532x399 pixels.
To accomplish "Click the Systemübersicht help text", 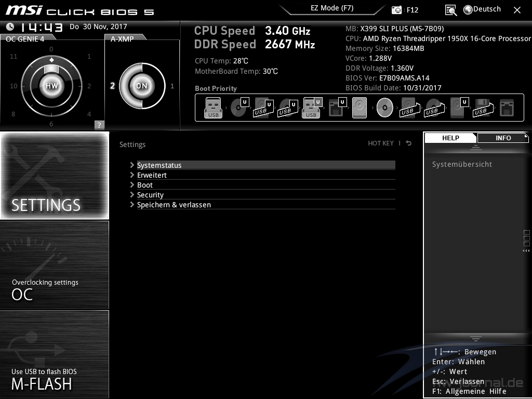I will click(x=462, y=164).
